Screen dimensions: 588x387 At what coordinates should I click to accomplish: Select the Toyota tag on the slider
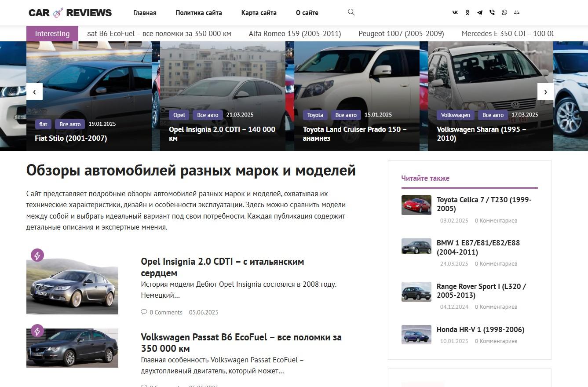click(x=315, y=115)
